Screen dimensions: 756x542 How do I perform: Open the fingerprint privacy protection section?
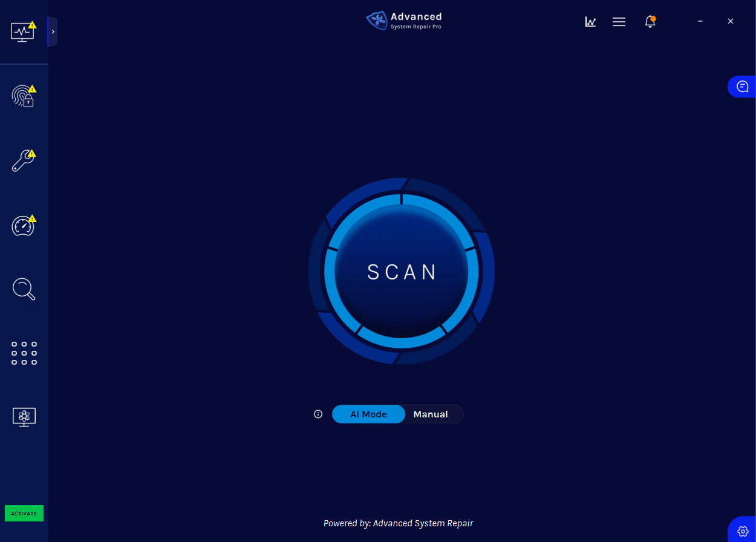[24, 96]
